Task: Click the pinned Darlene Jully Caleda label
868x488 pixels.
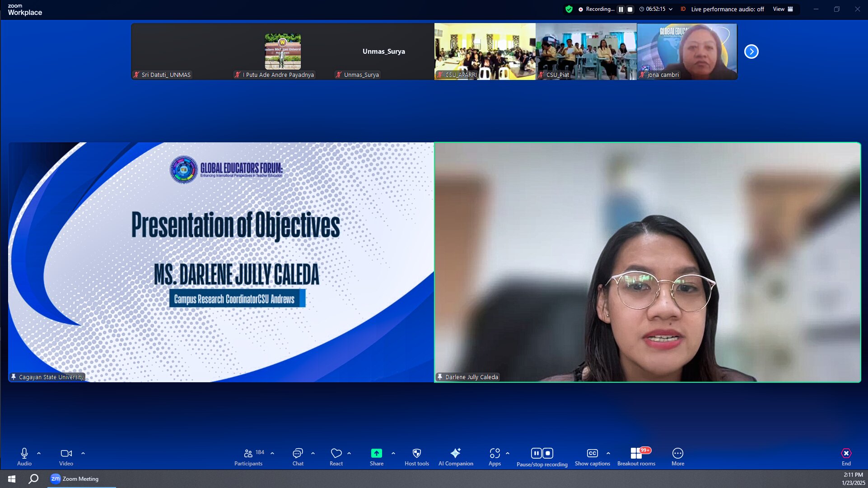Action: (468, 377)
